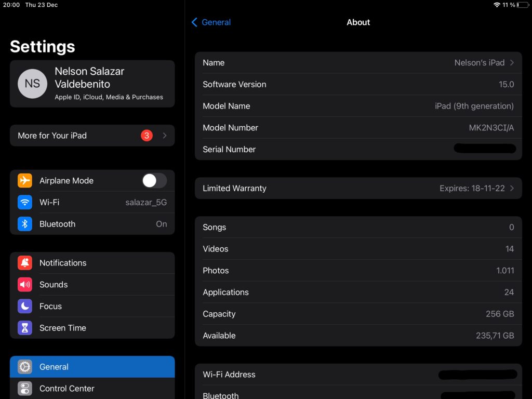
Task: Tap the Screen Time hourglass icon
Action: click(25, 328)
